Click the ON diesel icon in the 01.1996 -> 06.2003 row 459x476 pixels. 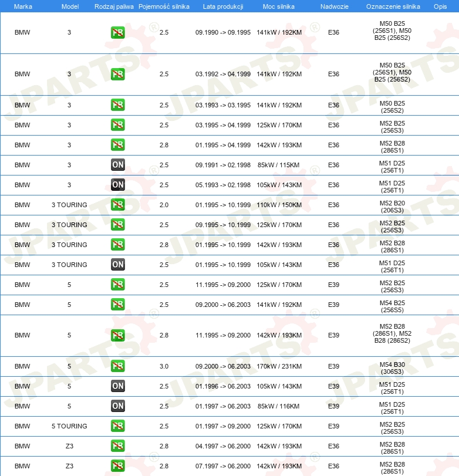[x=118, y=386]
